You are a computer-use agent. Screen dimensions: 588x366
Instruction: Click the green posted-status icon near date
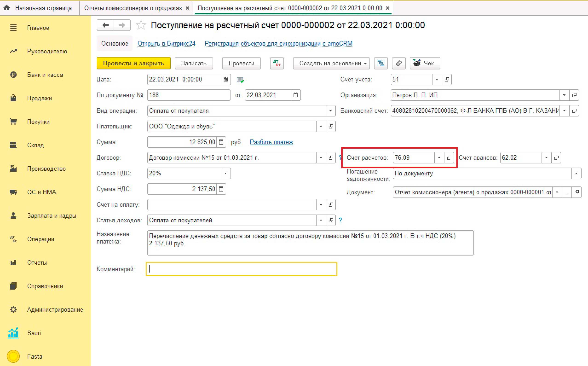pyautogui.click(x=240, y=80)
